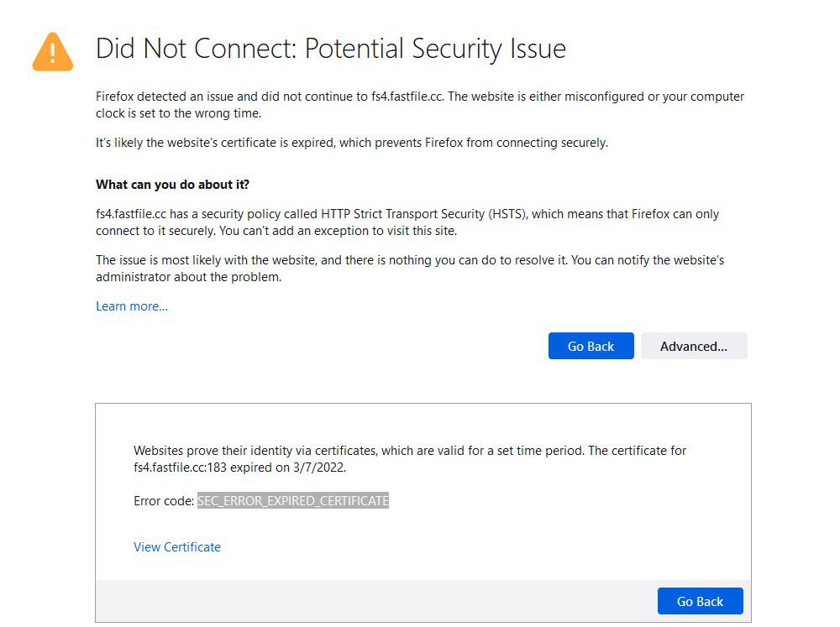
Task: Click the 'Error code:' label
Action: (x=163, y=500)
